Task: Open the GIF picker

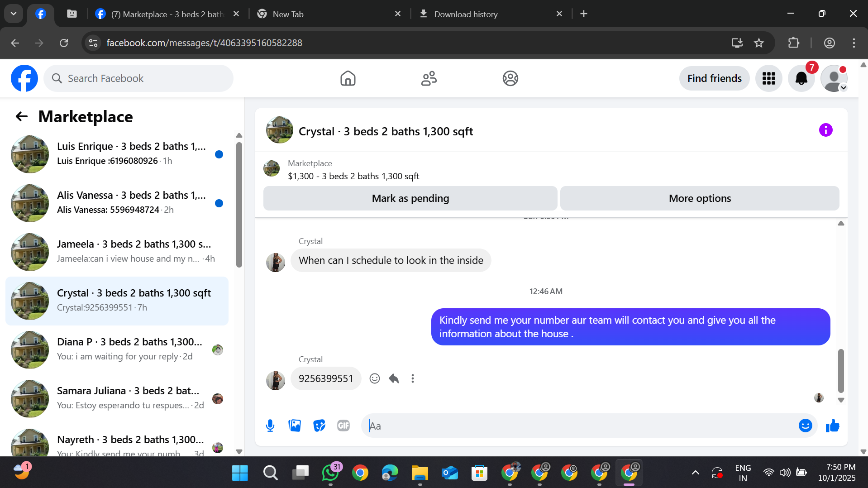Action: (x=343, y=426)
